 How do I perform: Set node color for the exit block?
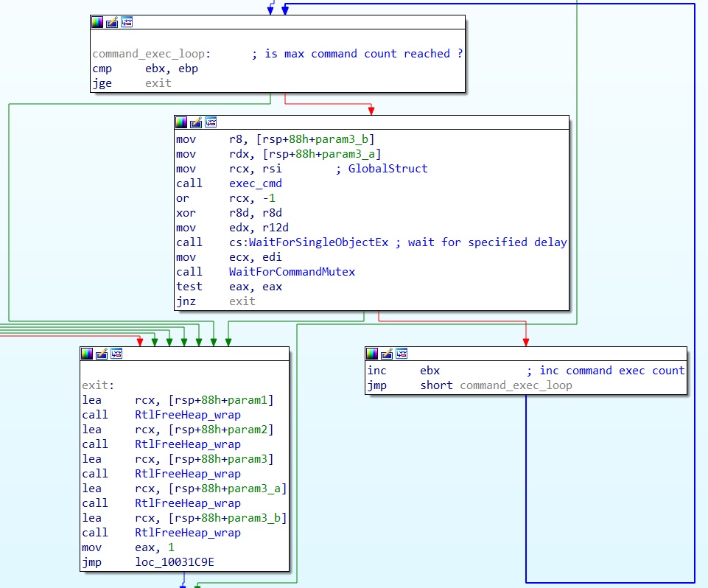pyautogui.click(x=87, y=354)
